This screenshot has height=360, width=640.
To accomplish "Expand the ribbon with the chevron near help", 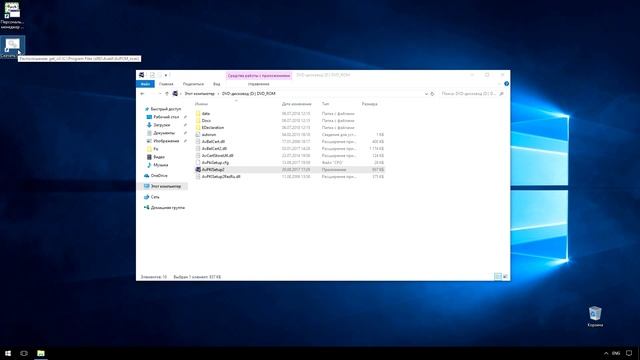I will pos(499,84).
